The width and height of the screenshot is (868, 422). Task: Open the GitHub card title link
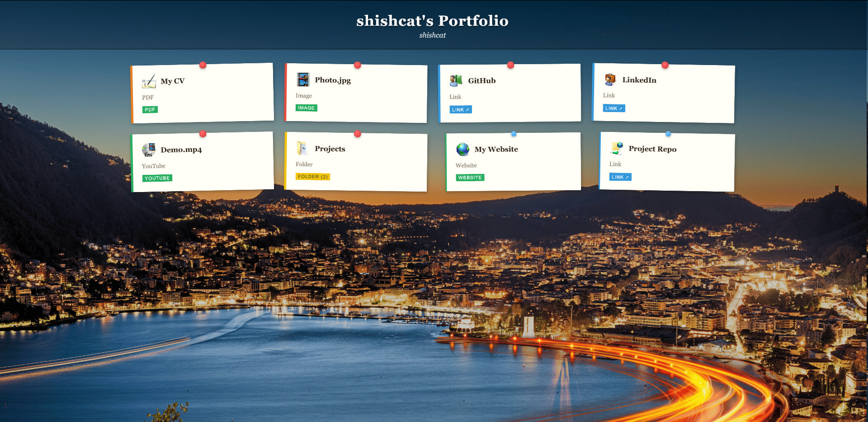pyautogui.click(x=481, y=81)
